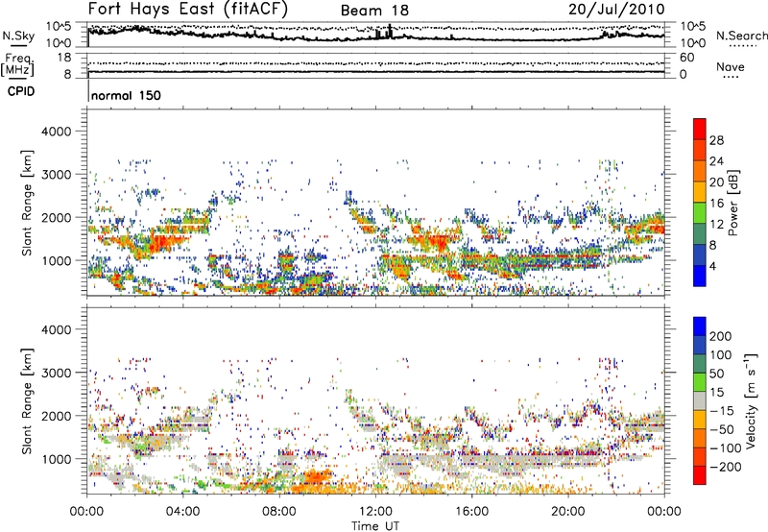Select the 1000 tick on power panel
This screenshot has width=768, height=532.
pyautogui.click(x=56, y=260)
